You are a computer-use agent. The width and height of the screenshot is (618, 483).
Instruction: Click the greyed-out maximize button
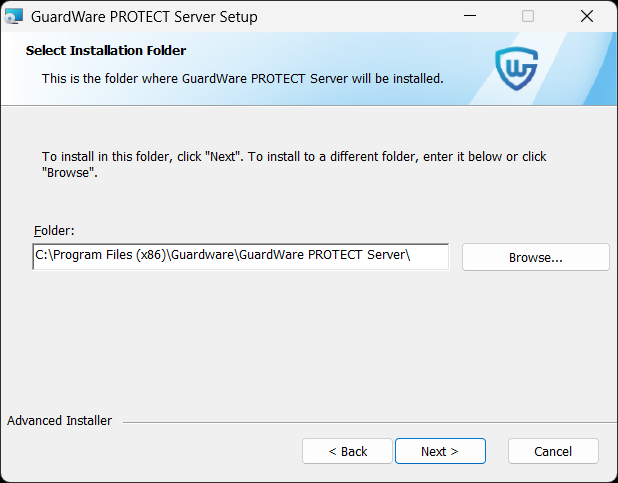528,16
